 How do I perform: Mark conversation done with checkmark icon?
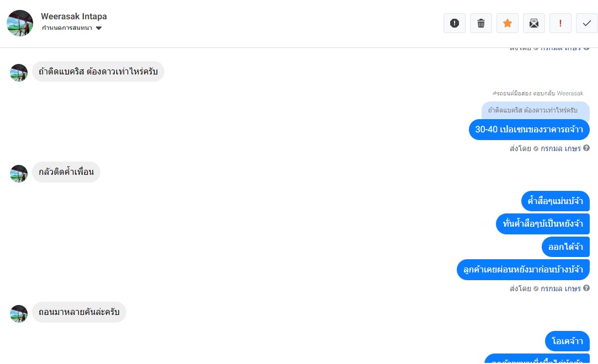pos(586,23)
